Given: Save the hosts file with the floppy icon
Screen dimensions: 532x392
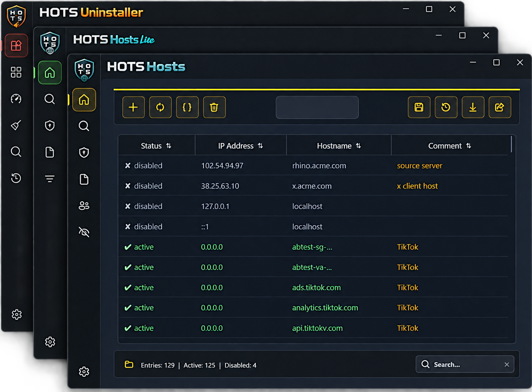Looking at the screenshot, I should pyautogui.click(x=419, y=107).
